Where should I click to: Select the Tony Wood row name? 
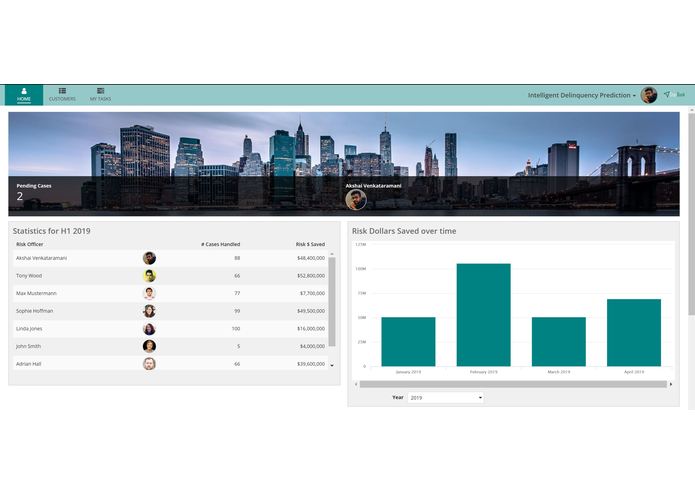pos(29,276)
